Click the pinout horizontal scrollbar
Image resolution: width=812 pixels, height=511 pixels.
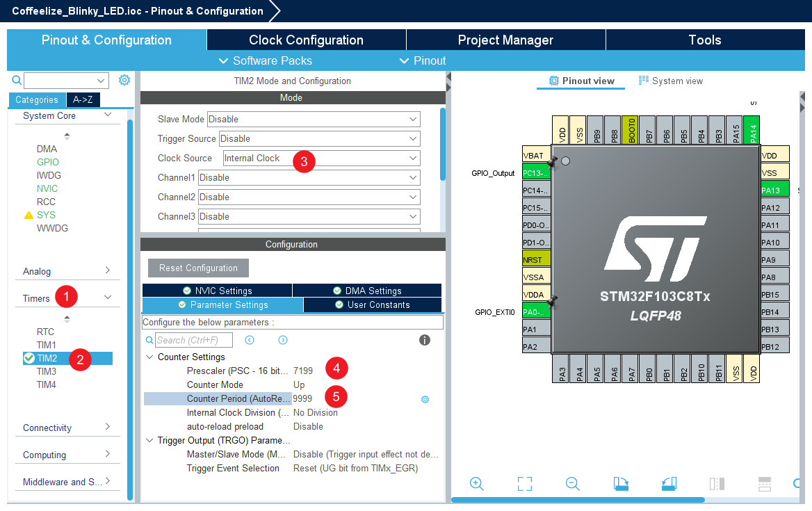click(x=577, y=499)
